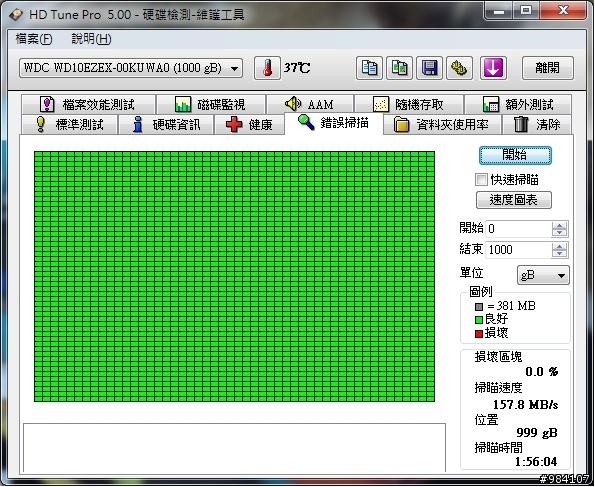Viewport: 595px width, 487px height.
Task: Increase the 開始 value with up arrow
Action: pyautogui.click(x=559, y=225)
